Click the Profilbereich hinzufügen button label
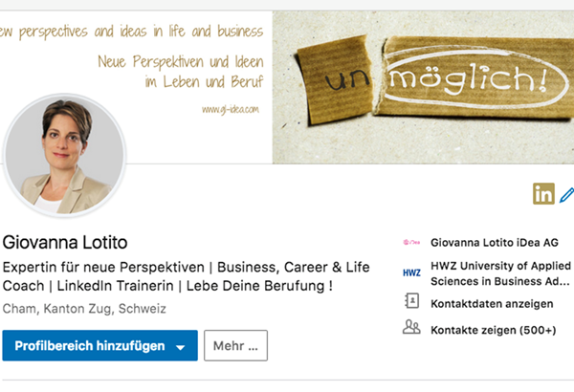 pos(89,345)
